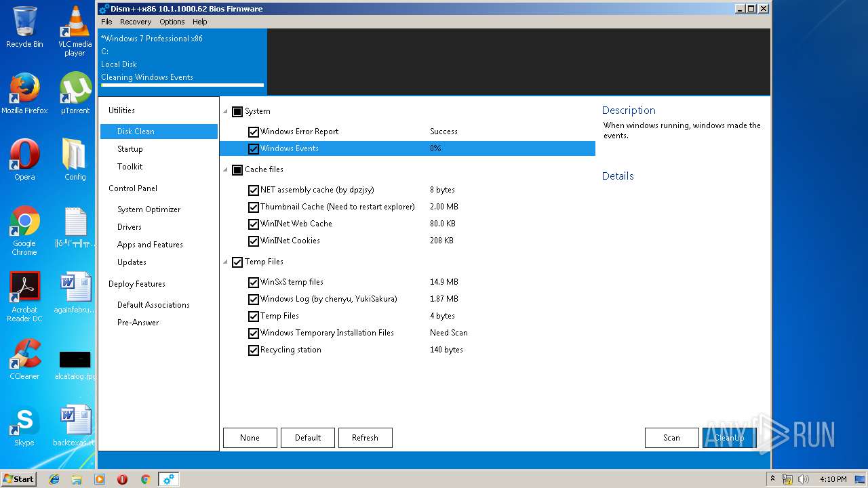Image resolution: width=868 pixels, height=488 pixels.
Task: Open the media player taskbar icon
Action: pos(100,479)
